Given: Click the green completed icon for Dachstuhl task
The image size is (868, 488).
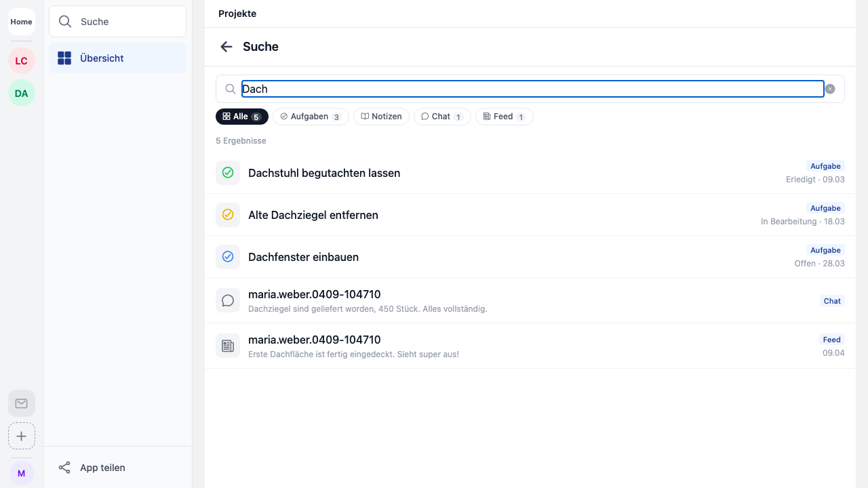Looking at the screenshot, I should click(228, 173).
